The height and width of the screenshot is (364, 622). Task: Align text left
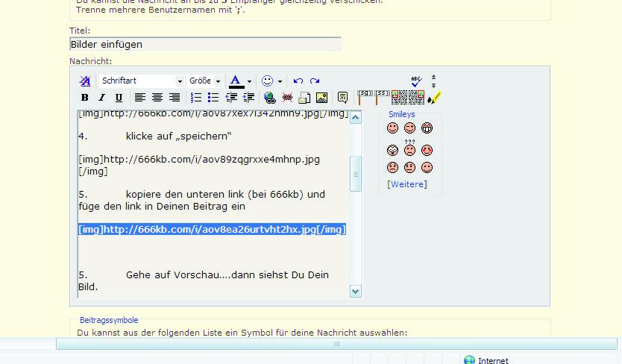(139, 98)
